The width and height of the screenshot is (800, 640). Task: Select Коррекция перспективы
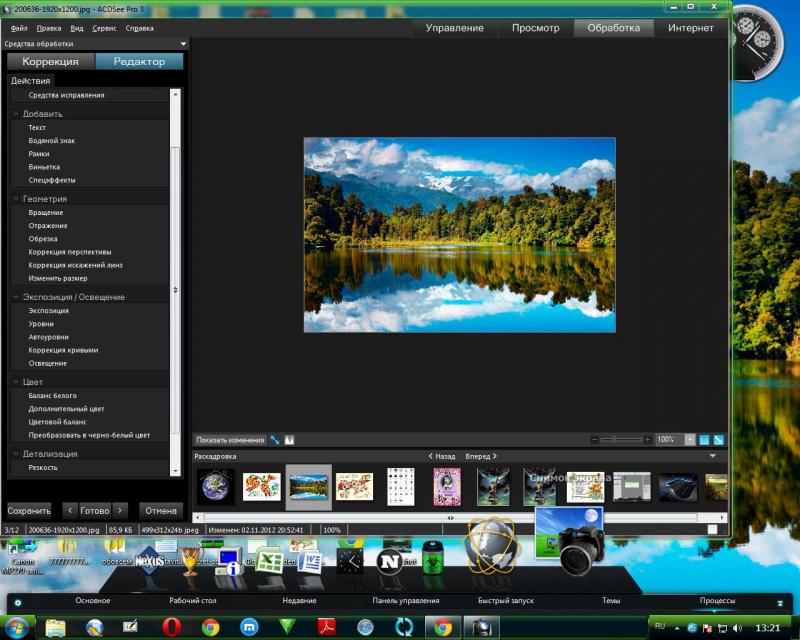(x=70, y=252)
